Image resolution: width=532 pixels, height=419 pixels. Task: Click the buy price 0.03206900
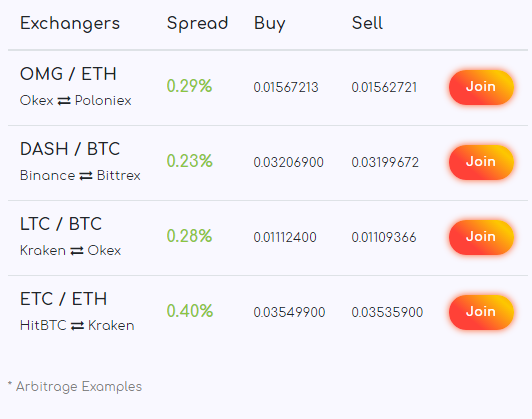point(288,163)
